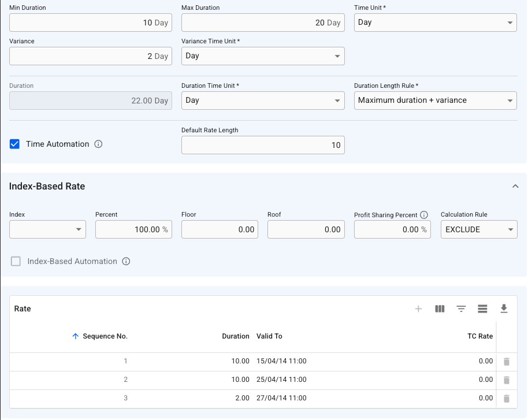Sort by the Sequence No. column header
Viewport: 528px width, 420px height.
coord(105,336)
